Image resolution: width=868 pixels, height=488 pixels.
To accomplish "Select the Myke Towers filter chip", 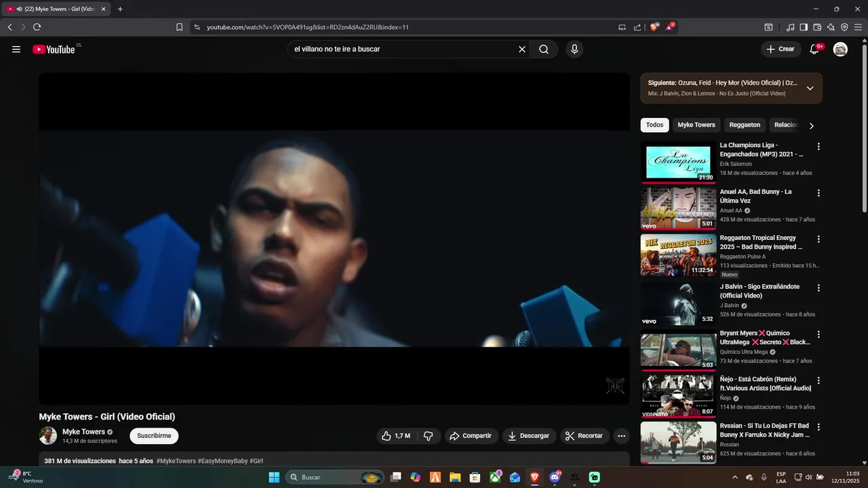I will 696,125.
